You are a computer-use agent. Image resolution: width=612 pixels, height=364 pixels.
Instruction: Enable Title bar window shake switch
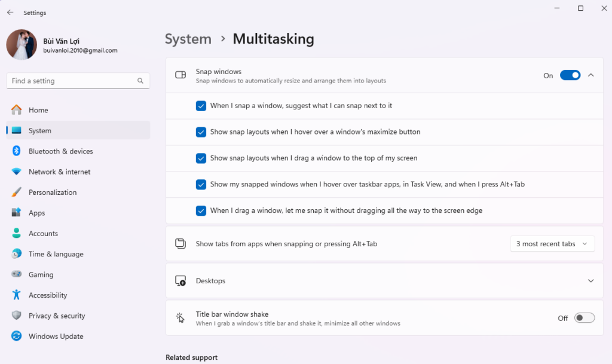click(x=584, y=318)
